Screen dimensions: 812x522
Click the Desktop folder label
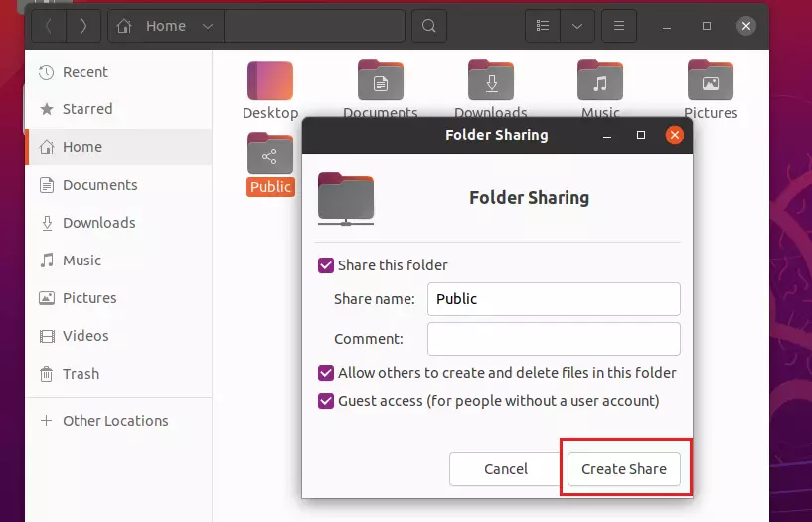coord(270,113)
